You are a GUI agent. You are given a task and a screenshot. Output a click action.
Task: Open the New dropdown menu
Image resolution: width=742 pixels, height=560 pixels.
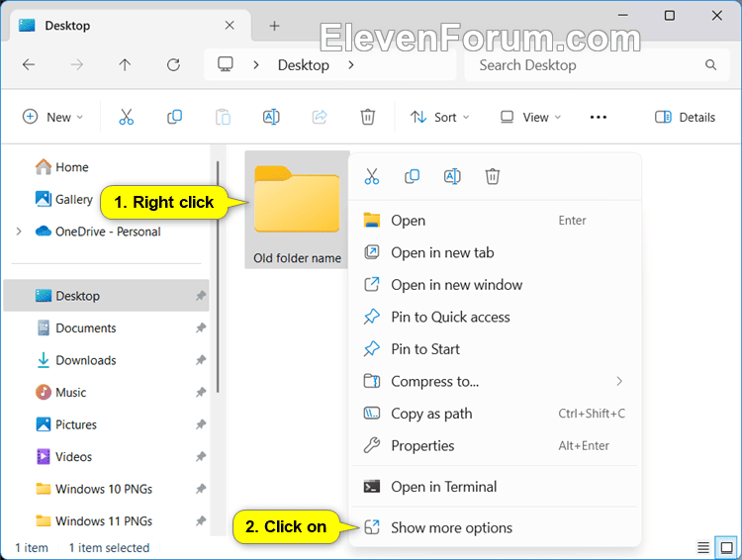point(53,117)
